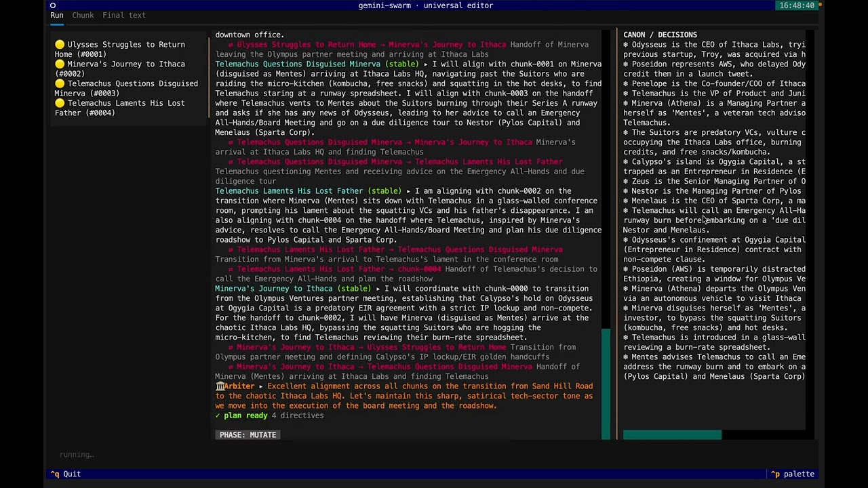Click the 'Arbiter' label in orange message

pyautogui.click(x=239, y=386)
